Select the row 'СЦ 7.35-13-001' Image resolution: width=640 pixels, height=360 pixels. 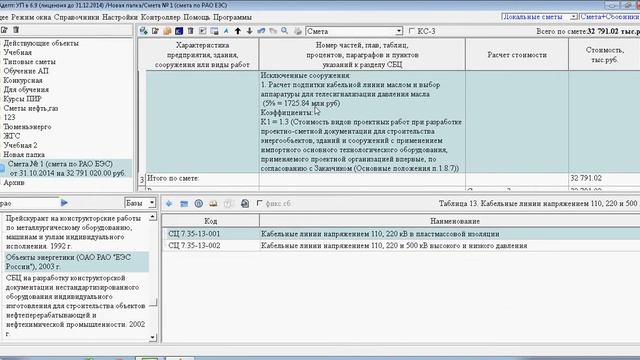click(x=401, y=234)
